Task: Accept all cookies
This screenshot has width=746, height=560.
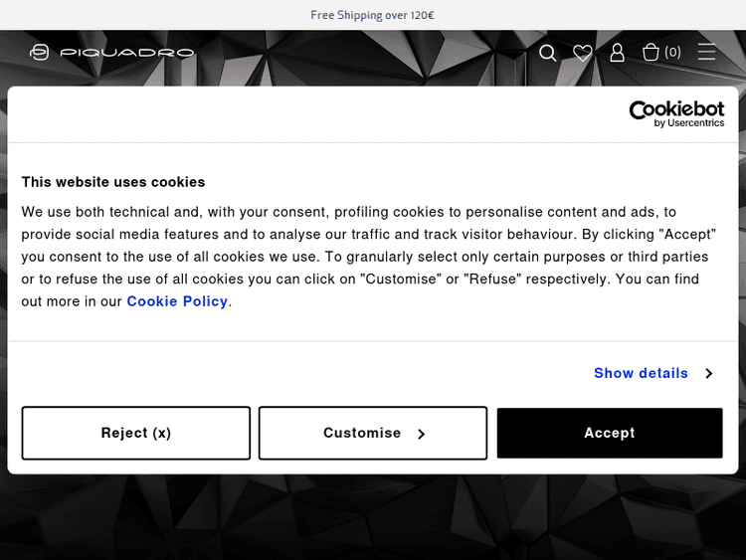Action: click(610, 433)
